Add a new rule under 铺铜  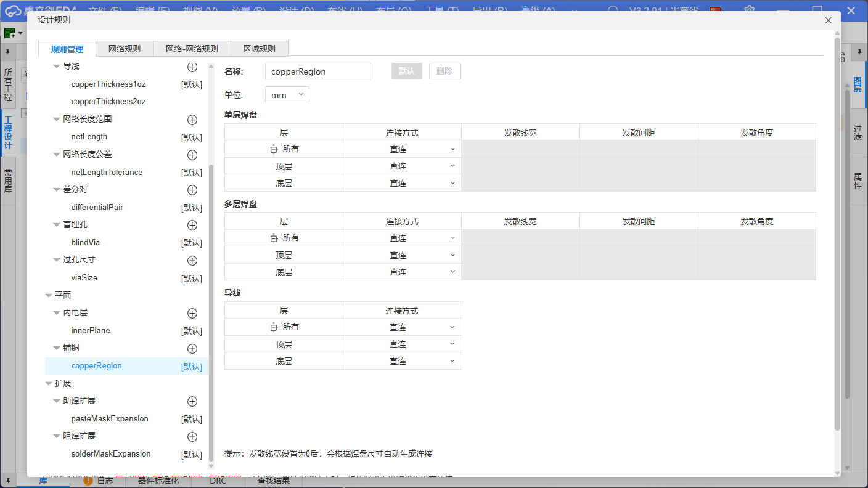click(192, 349)
